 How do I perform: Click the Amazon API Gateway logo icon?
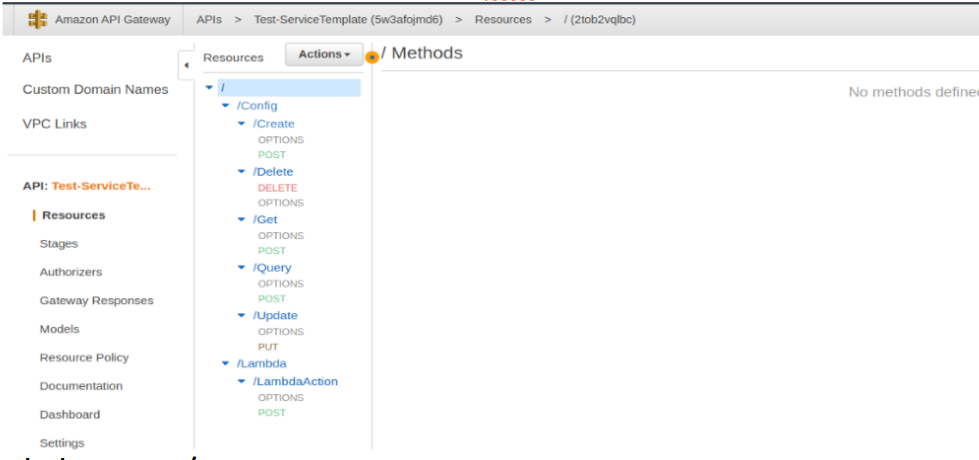point(37,20)
